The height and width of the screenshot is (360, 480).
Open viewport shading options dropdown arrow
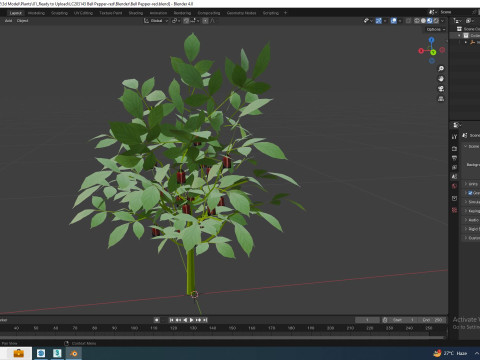442,21
